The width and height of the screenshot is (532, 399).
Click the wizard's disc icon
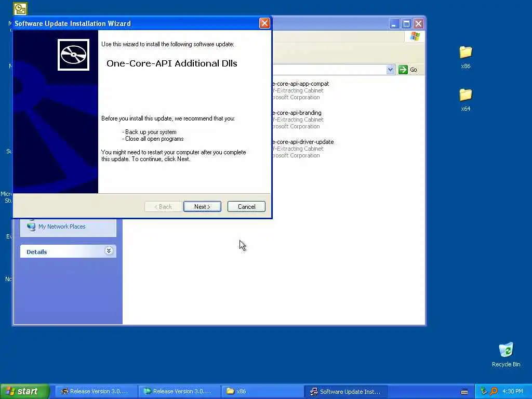pos(73,55)
